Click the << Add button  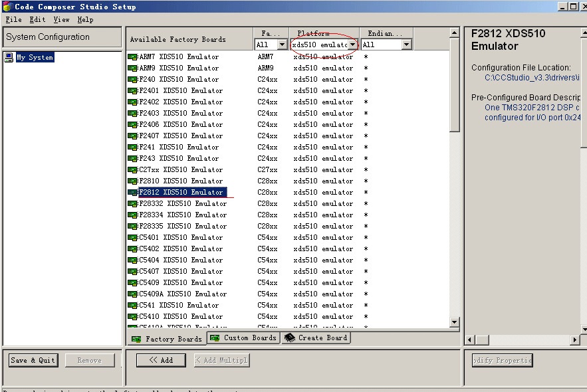click(161, 360)
